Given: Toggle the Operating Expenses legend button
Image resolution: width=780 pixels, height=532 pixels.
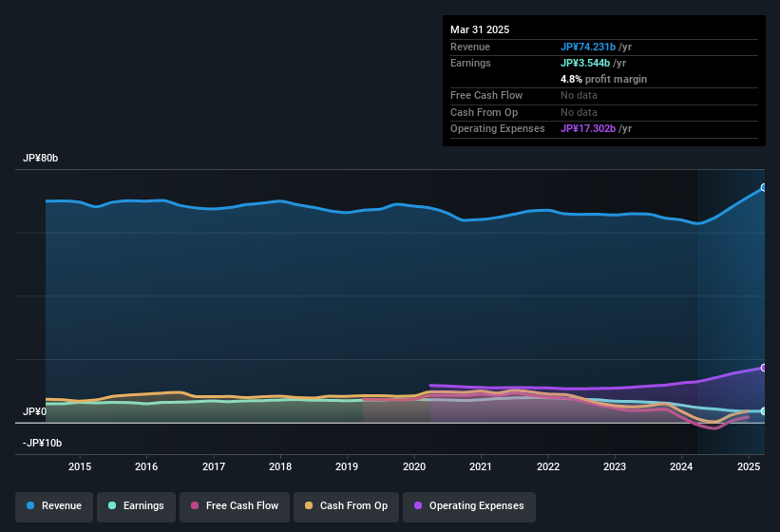Looking at the screenshot, I should (469, 506).
